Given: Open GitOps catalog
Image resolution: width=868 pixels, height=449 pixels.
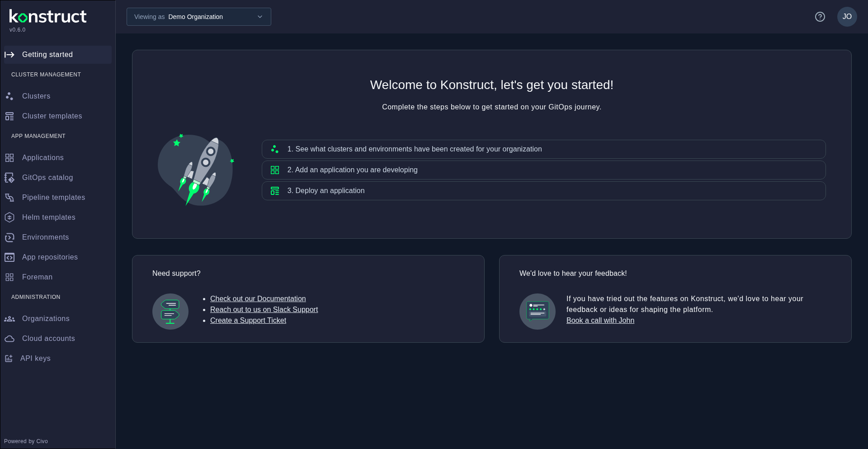Looking at the screenshot, I should (x=58, y=178).
